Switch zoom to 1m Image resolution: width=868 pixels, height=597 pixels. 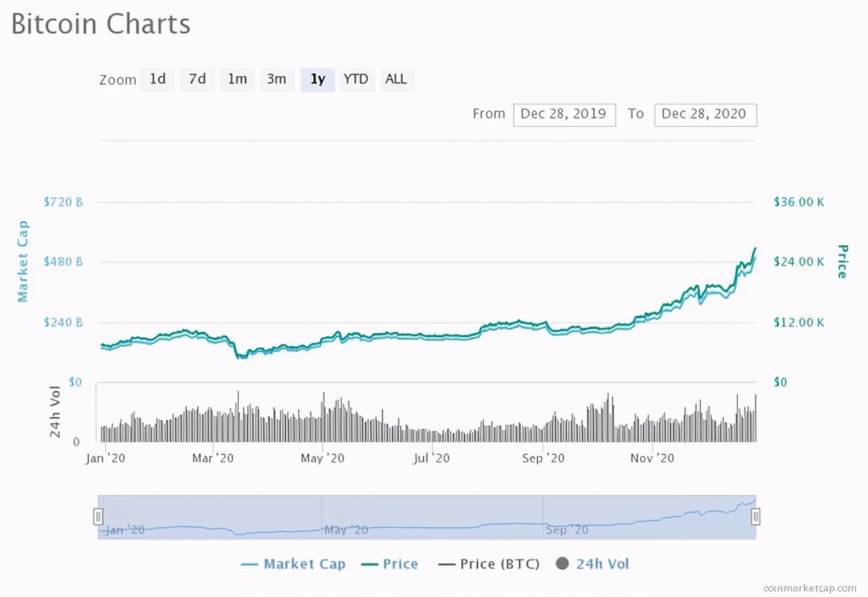(237, 79)
